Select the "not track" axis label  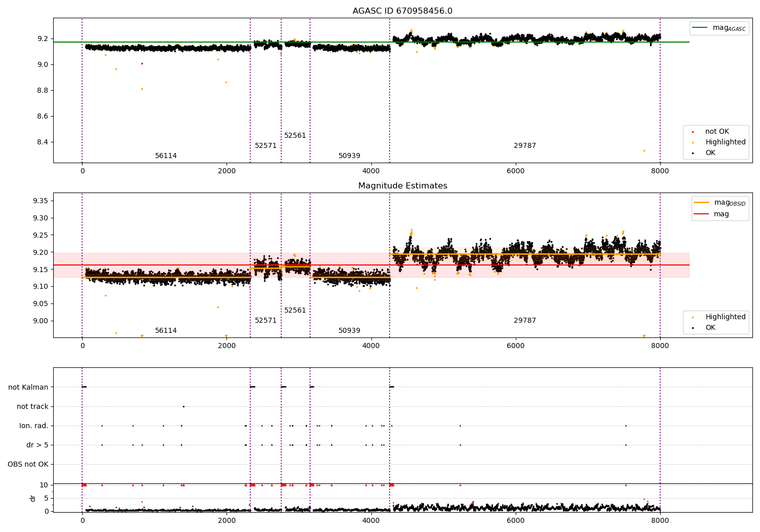[32, 407]
